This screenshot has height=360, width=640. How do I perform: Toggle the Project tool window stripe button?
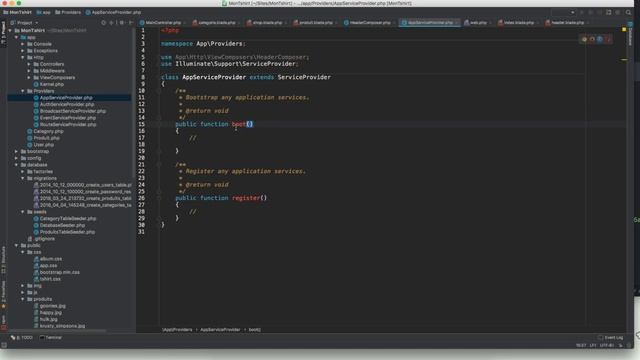[x=3, y=32]
